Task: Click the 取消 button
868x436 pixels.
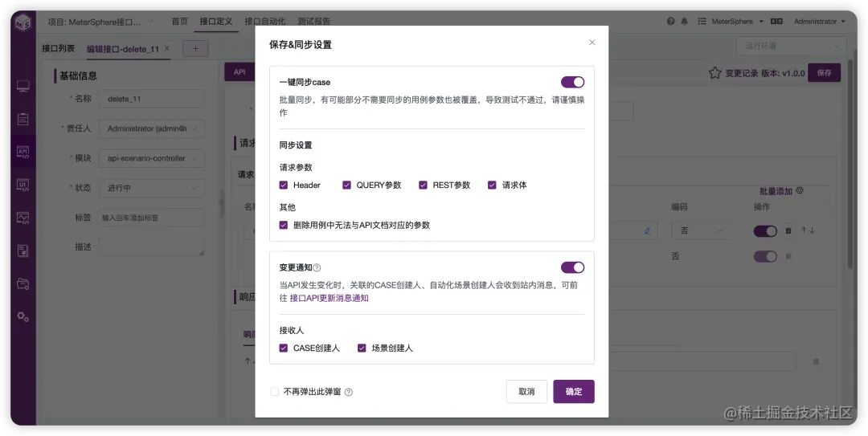Action: pyautogui.click(x=526, y=392)
